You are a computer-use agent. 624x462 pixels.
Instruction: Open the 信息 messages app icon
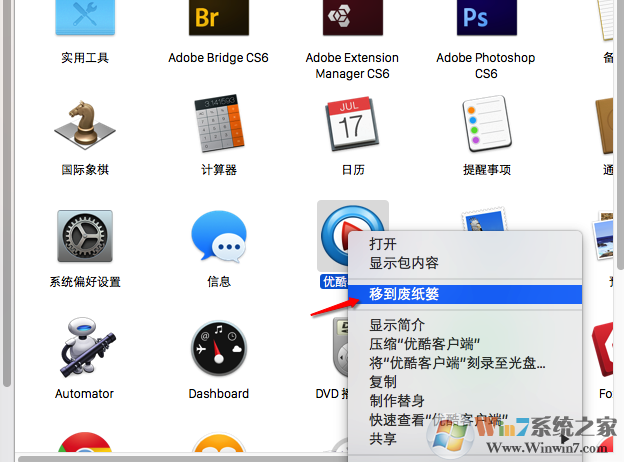219,238
